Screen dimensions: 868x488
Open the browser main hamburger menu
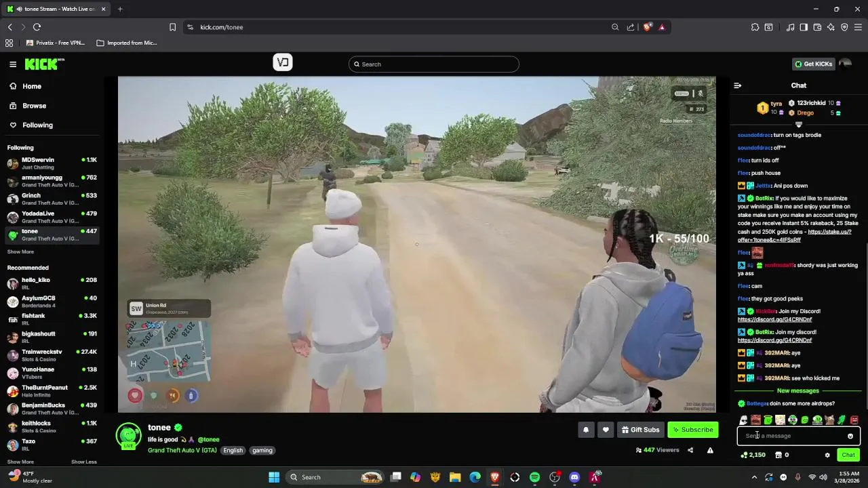(858, 27)
